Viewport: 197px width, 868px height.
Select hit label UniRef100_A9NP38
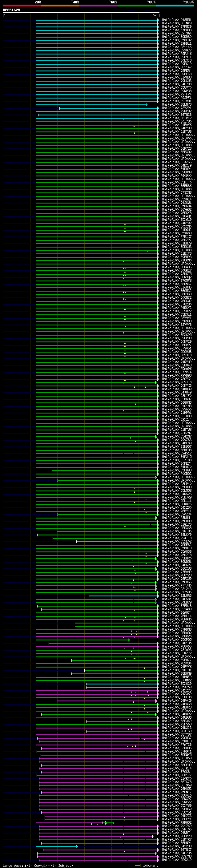pyautogui.click(x=176, y=91)
